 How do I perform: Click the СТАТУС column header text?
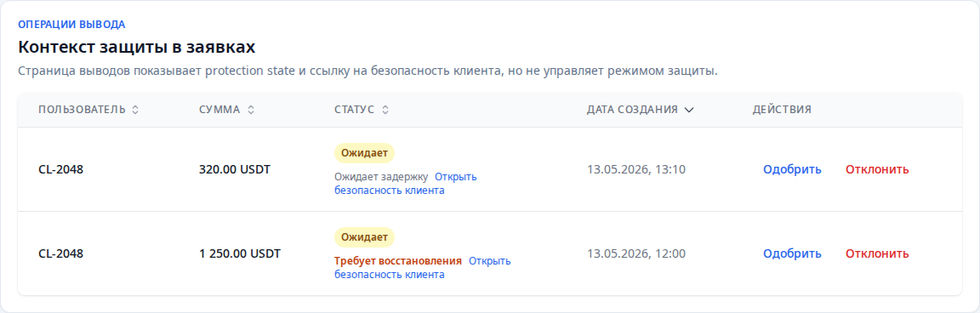click(355, 110)
